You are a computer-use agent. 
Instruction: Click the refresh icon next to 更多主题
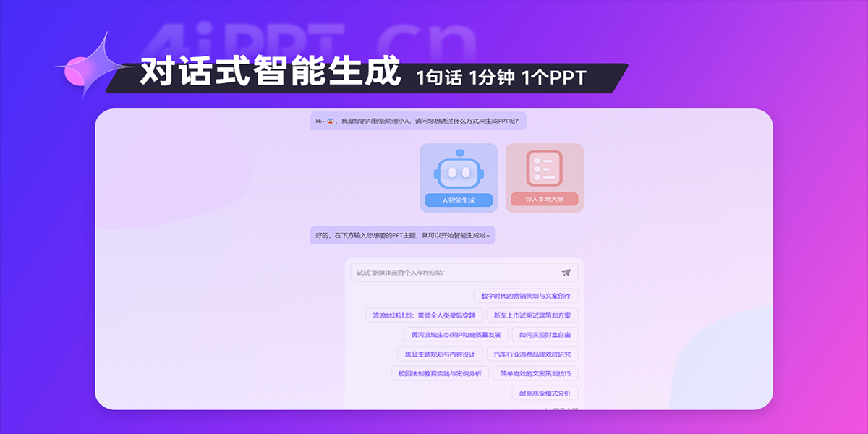[548, 409]
